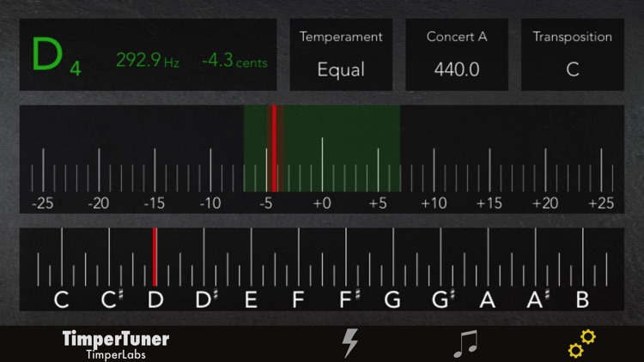
Task: Click the -25 label on the cents scale
Action: point(43,203)
